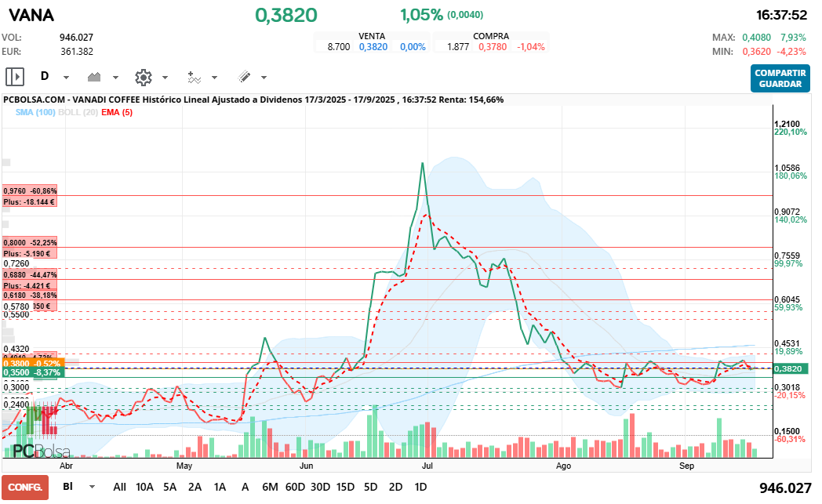The height and width of the screenshot is (504, 822).
Task: Select the 1D time range
Action: click(x=420, y=487)
